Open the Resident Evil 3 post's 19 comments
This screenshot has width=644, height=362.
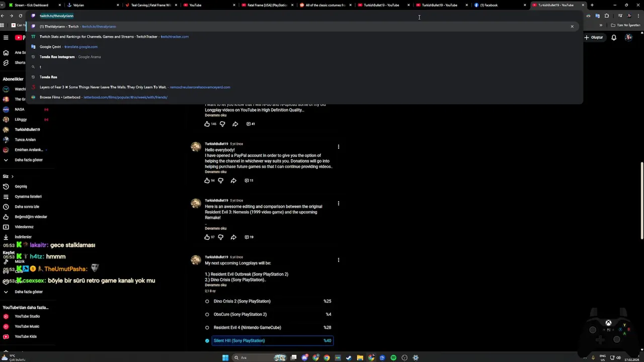click(249, 237)
